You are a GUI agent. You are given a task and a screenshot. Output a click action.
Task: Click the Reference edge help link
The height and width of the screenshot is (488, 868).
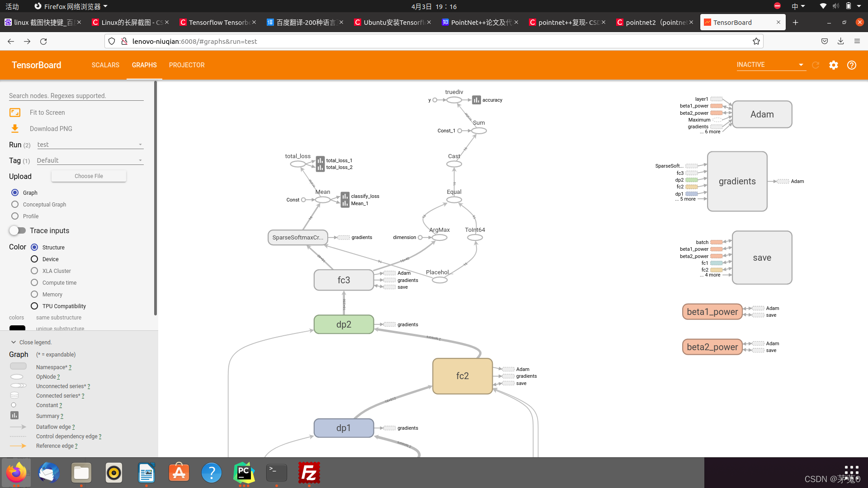tap(76, 446)
